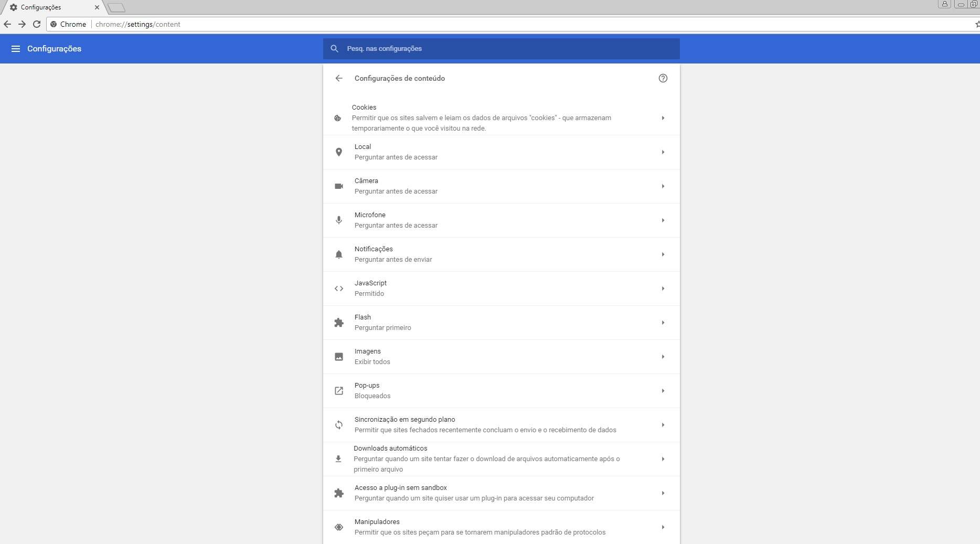Click the JavaScript code brackets icon
The image size is (980, 544).
[x=339, y=289]
